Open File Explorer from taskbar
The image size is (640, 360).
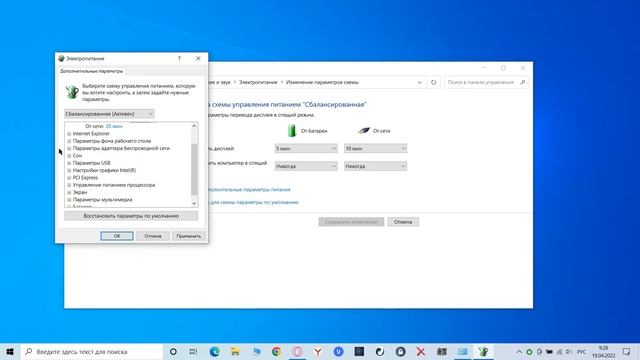tap(235, 352)
